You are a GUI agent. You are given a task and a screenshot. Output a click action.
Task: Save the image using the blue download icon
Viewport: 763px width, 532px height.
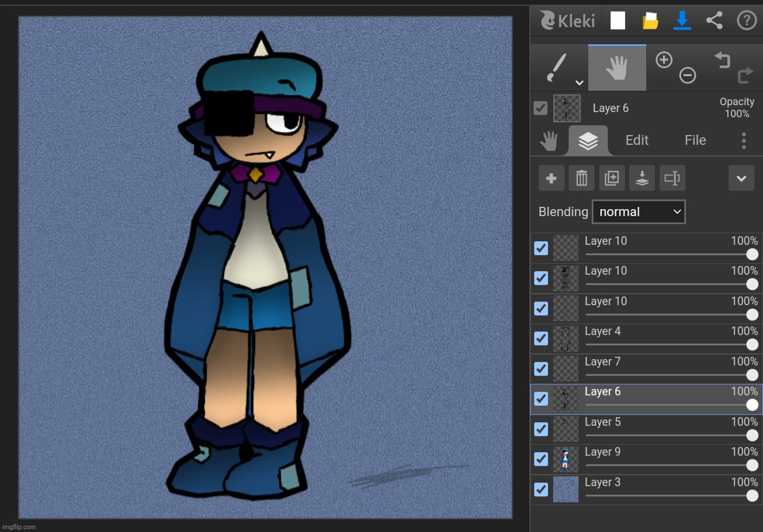click(x=682, y=21)
